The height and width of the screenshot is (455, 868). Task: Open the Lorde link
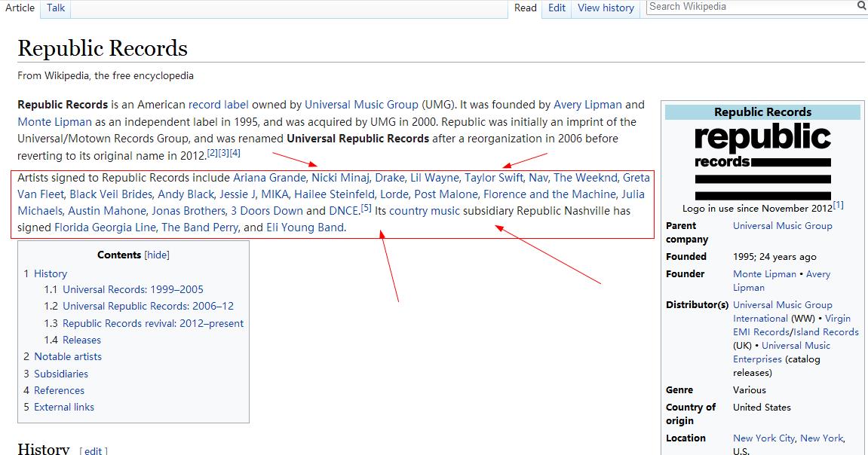(394, 194)
